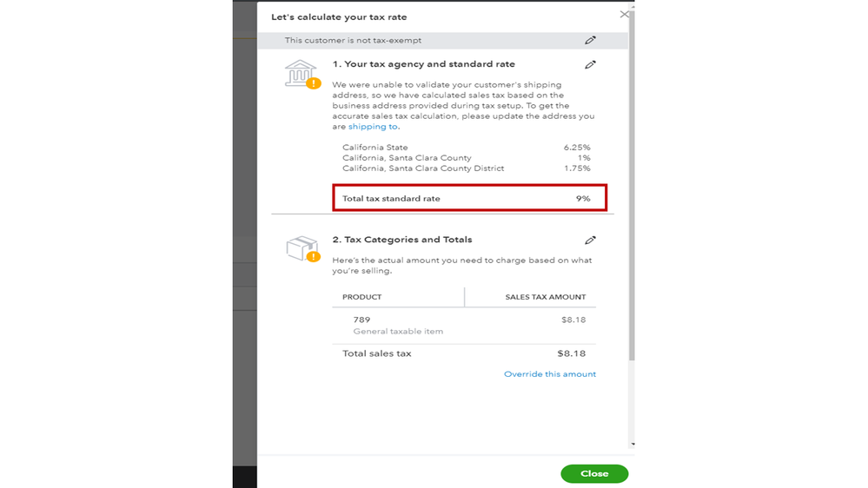
Task: Select Santa Clara County District rate line
Action: pyautogui.click(x=466, y=168)
